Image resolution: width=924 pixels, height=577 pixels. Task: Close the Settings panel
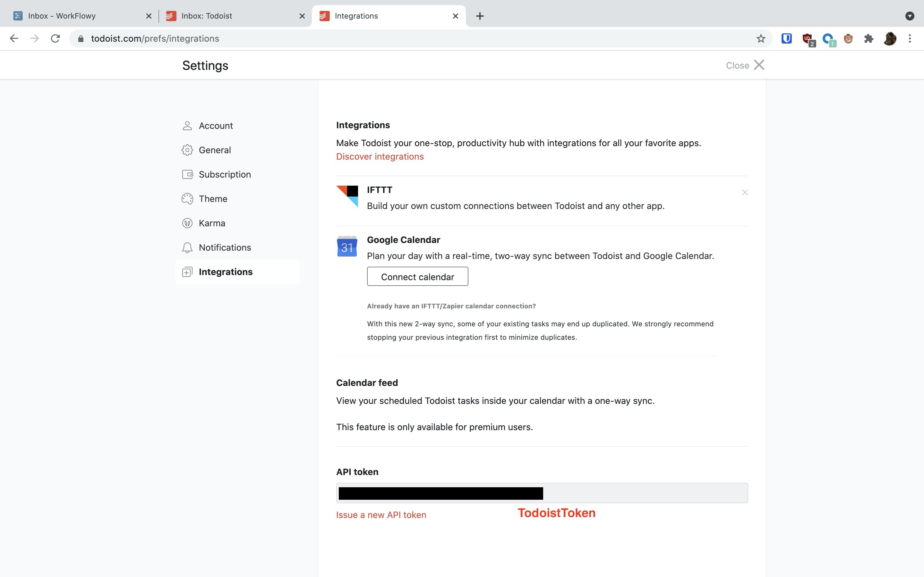(x=745, y=65)
